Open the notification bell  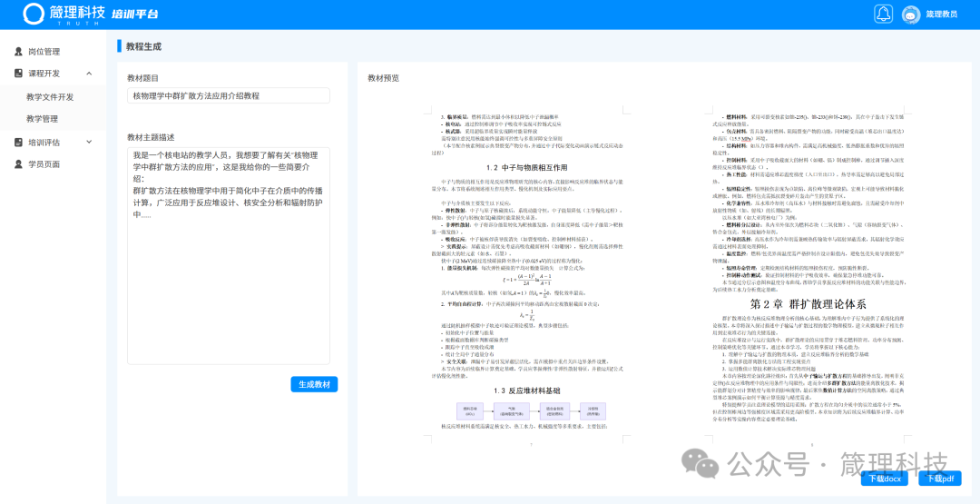[883, 14]
